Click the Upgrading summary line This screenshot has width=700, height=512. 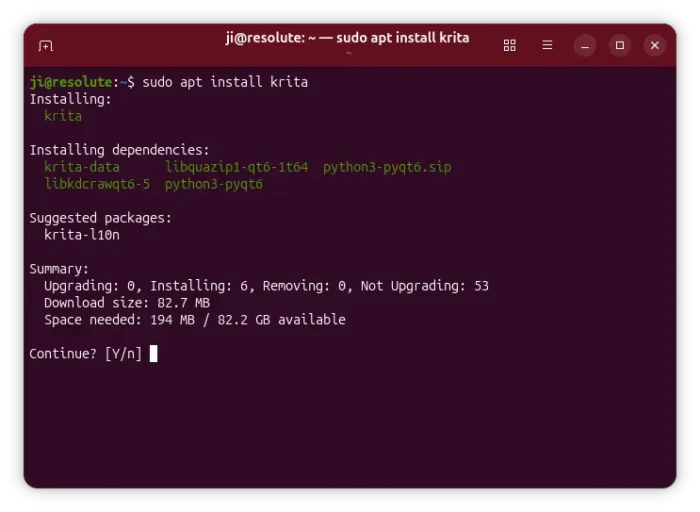(x=266, y=286)
